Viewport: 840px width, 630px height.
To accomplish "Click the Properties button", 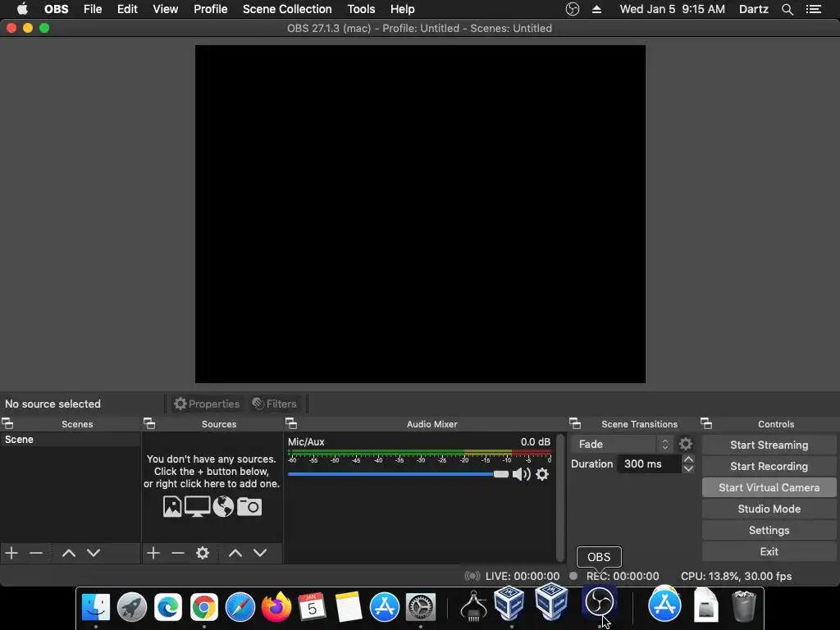I will 207,404.
